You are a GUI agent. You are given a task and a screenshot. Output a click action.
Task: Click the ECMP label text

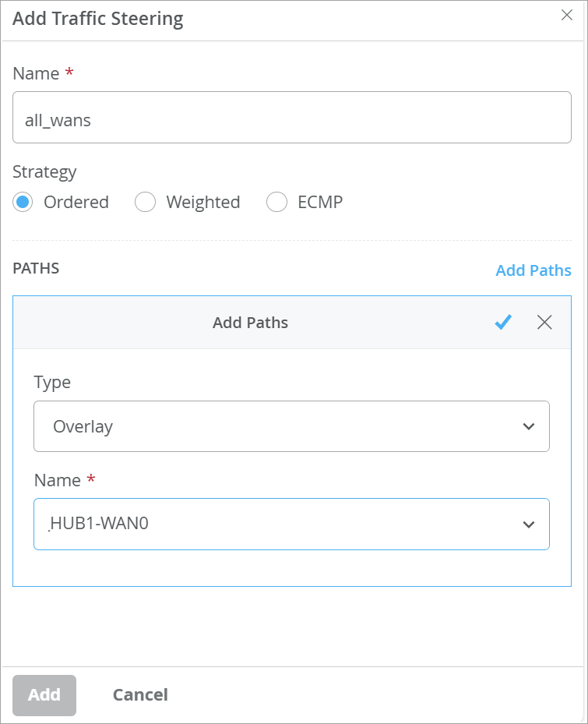coord(320,203)
